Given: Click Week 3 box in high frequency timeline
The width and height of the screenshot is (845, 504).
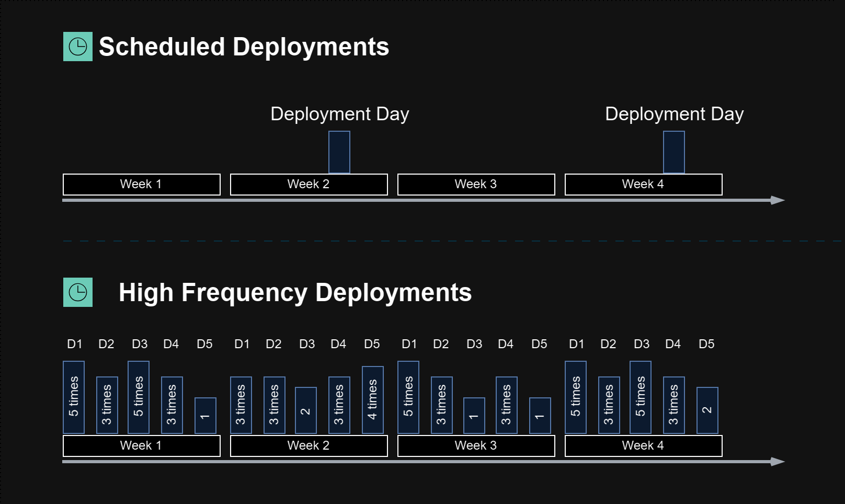Looking at the screenshot, I should click(476, 446).
